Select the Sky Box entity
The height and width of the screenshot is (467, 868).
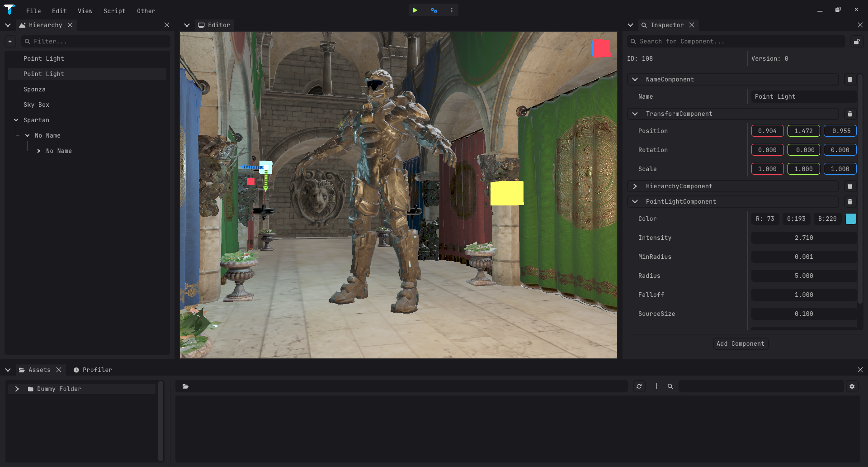[x=87, y=105]
